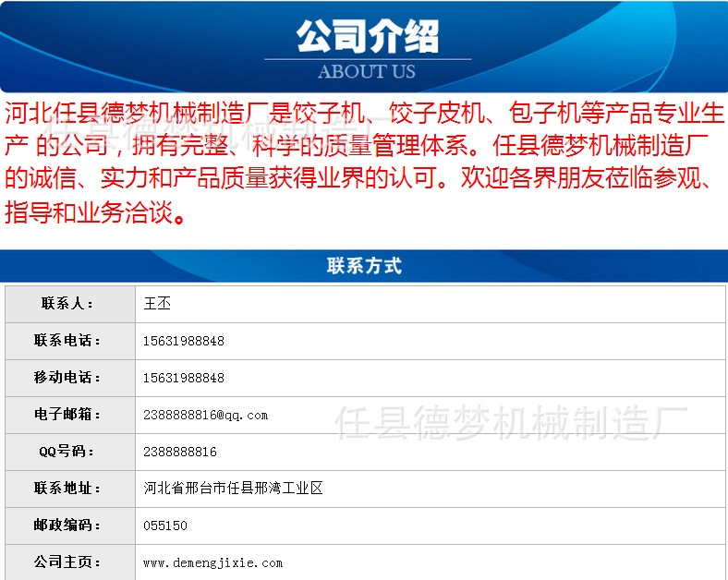The height and width of the screenshot is (580, 728).
Task: Click the 联系电话 label
Action: (x=67, y=341)
